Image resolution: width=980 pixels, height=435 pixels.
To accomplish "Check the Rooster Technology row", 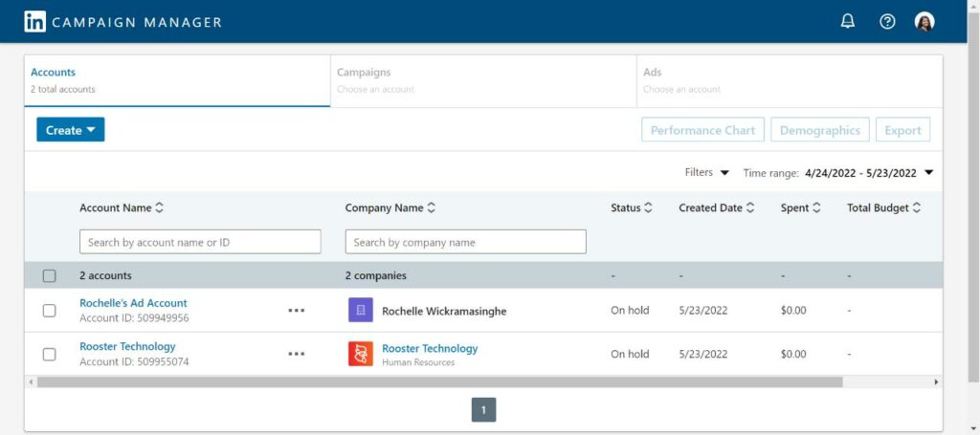I will tap(50, 354).
